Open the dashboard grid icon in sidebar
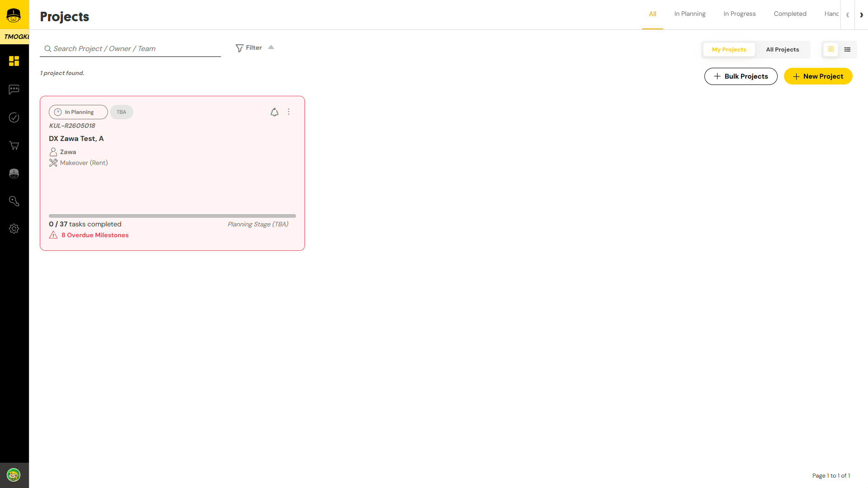The height and width of the screenshot is (488, 868). (x=14, y=61)
